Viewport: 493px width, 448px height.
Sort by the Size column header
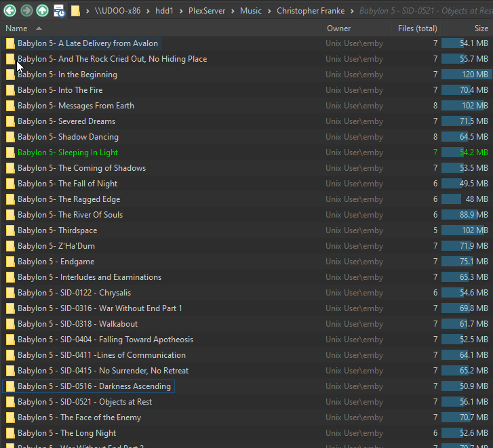481,28
